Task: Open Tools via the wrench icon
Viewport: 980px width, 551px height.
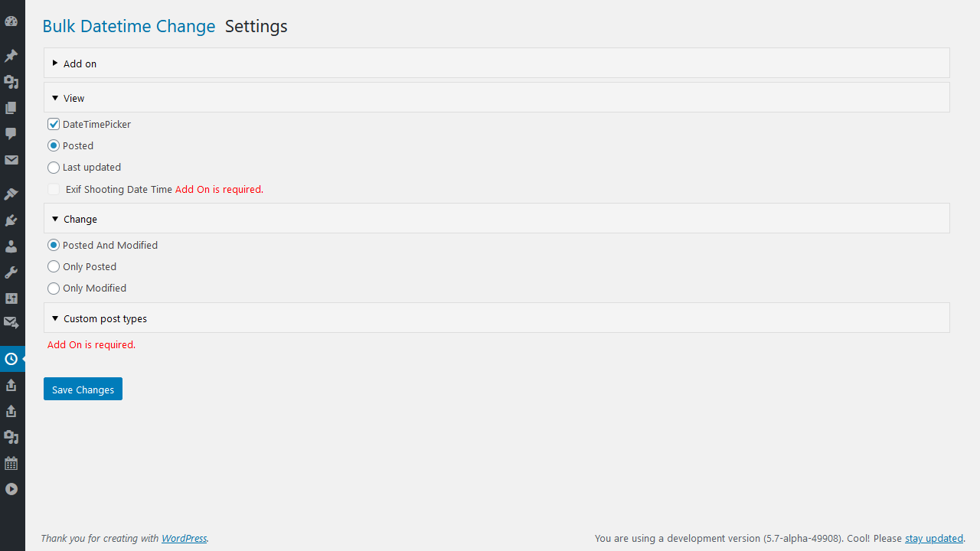Action: (11, 272)
